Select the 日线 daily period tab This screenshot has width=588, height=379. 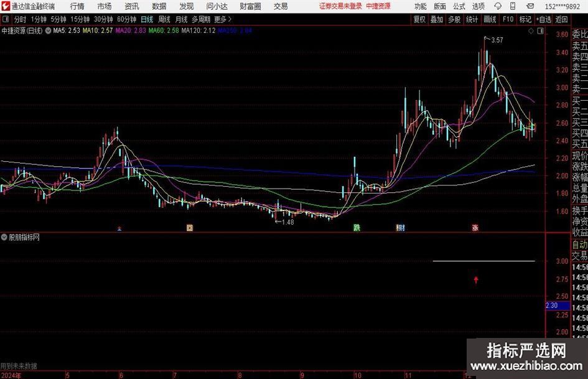tap(147, 19)
